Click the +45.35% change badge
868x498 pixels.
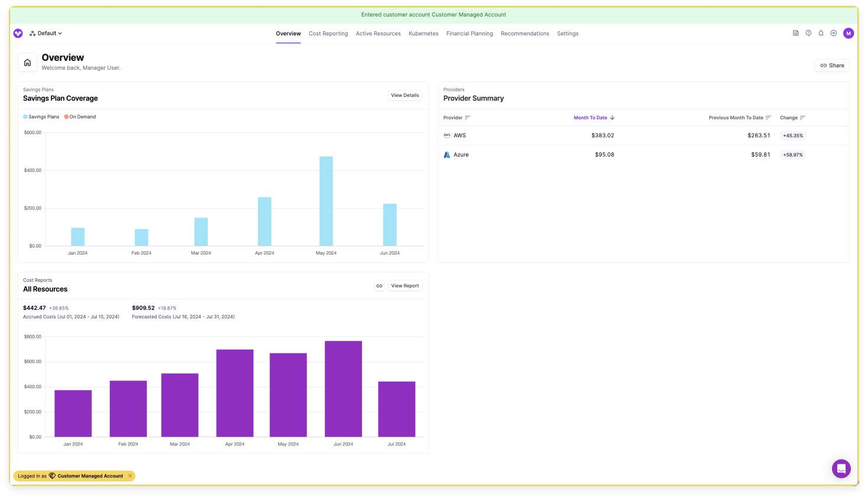[793, 136]
